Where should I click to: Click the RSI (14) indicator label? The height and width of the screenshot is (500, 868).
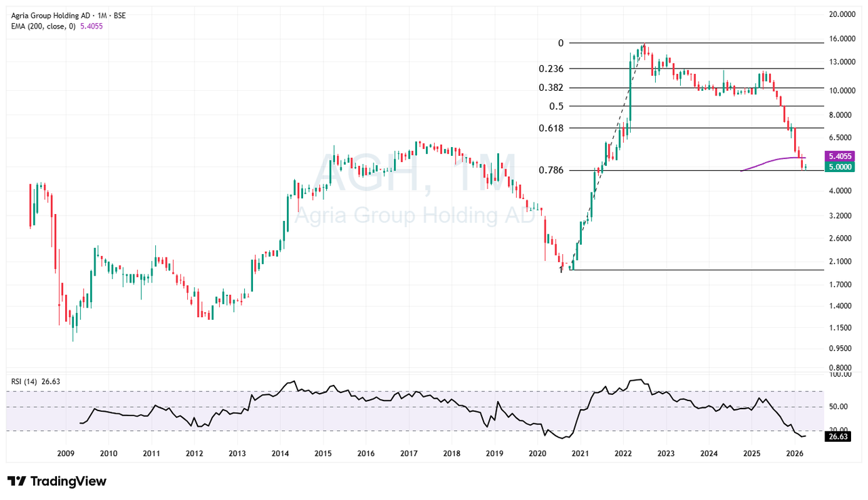point(25,381)
